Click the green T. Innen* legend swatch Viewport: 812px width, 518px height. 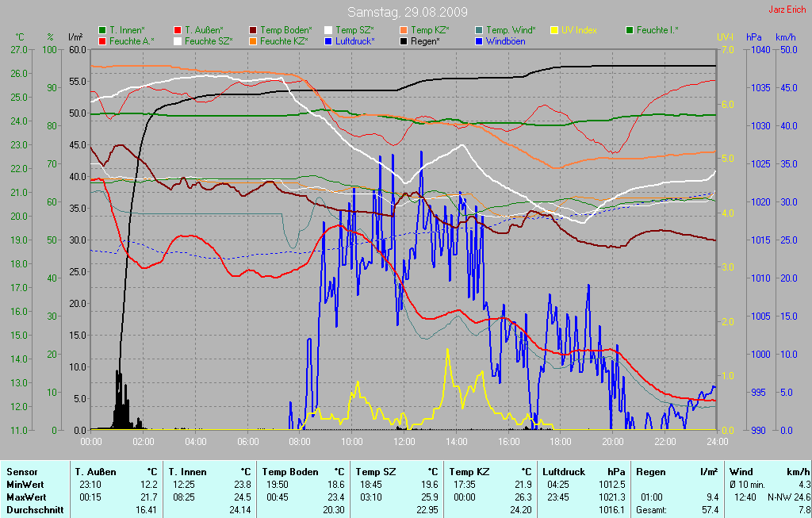(x=102, y=31)
